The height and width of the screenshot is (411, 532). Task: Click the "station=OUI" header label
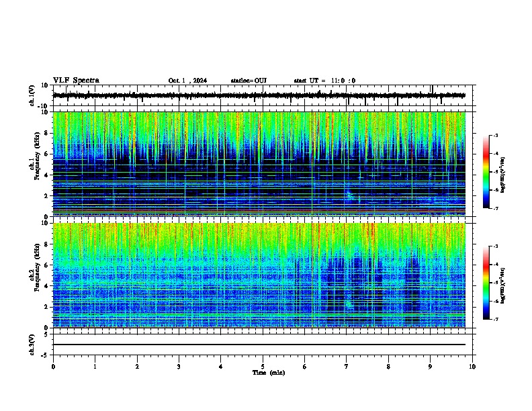coord(249,81)
